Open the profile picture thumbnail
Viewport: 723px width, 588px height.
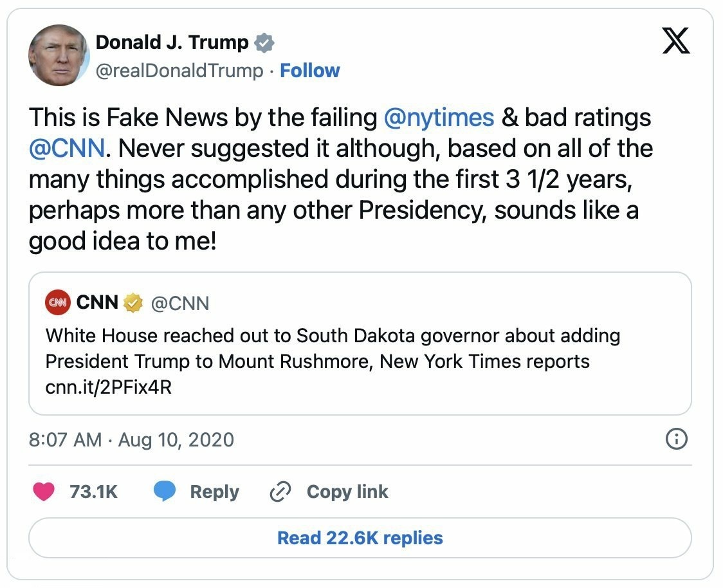59,55
